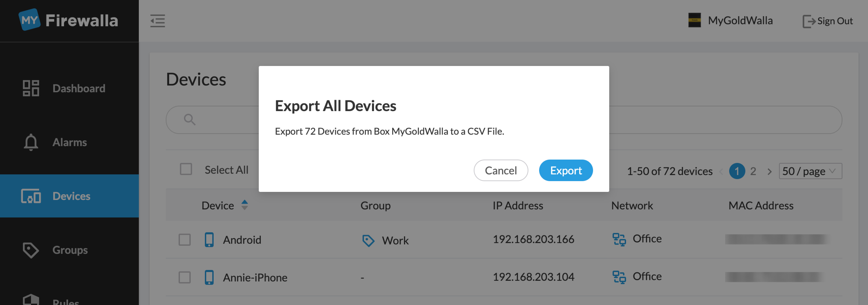Screen dimensions: 868x305
Task: Click the search magnifier icon
Action: 190,119
